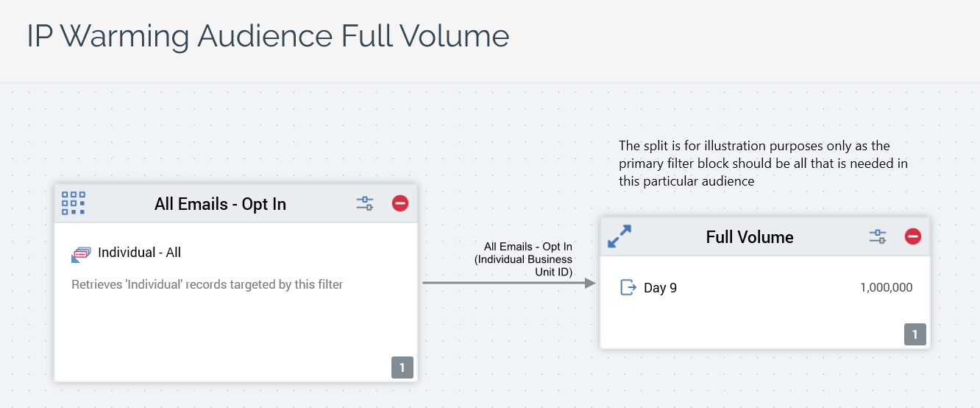The width and height of the screenshot is (980, 408).
Task: Delete the Full Volume split block
Action: click(x=913, y=236)
